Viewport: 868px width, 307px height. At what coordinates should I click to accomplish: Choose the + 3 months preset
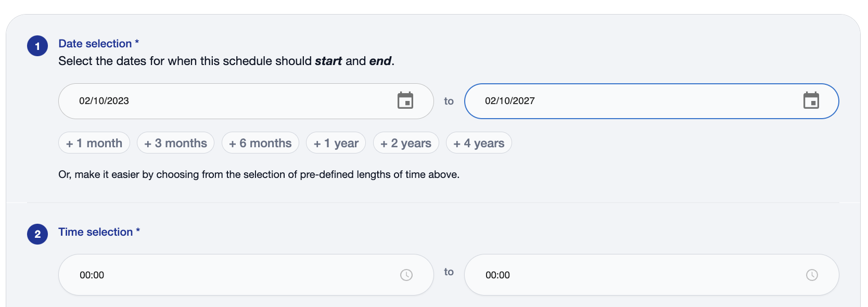175,143
